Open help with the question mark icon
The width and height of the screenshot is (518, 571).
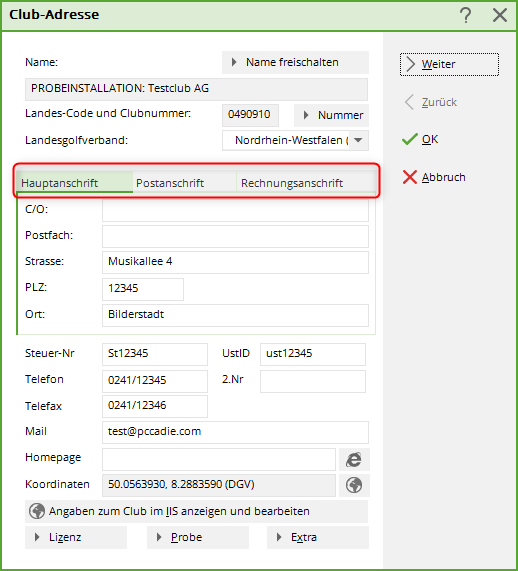pyautogui.click(x=465, y=15)
